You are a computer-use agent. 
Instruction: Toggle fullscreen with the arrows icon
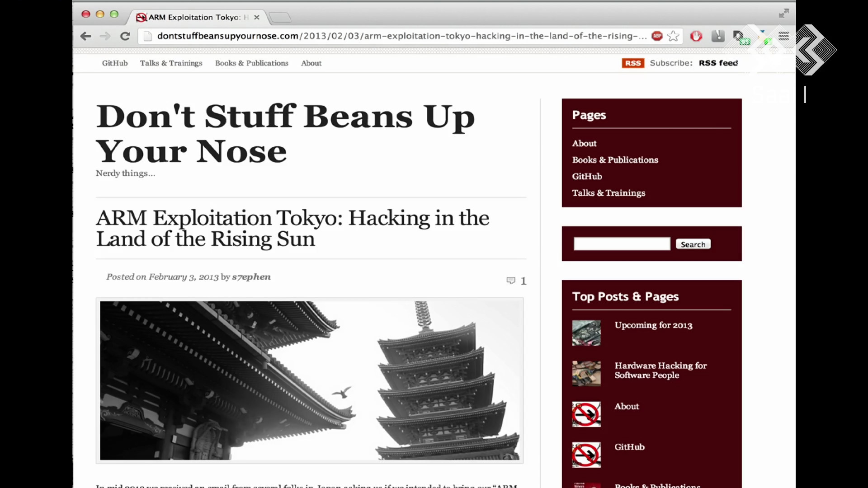coord(784,14)
